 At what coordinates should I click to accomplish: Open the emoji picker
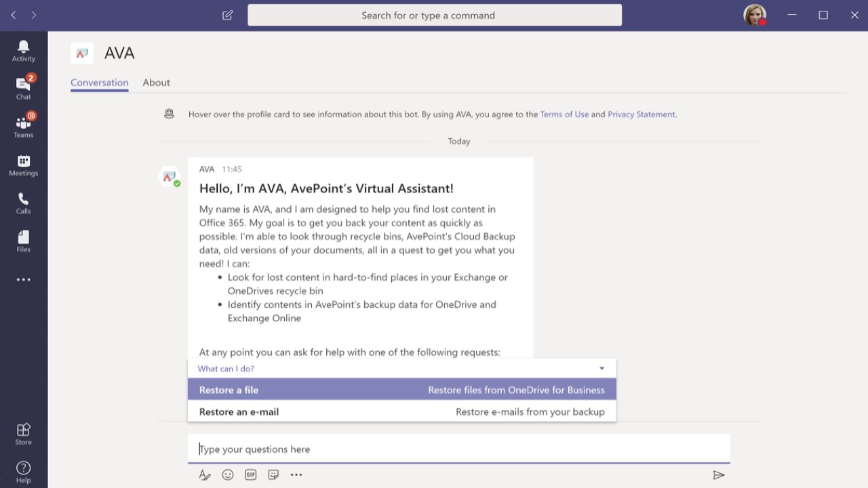pyautogui.click(x=228, y=475)
